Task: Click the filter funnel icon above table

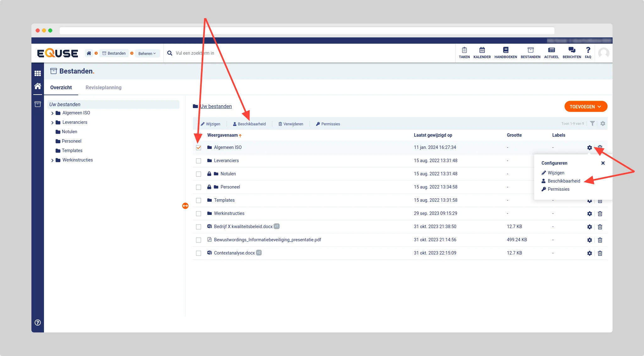Action: pyautogui.click(x=592, y=123)
